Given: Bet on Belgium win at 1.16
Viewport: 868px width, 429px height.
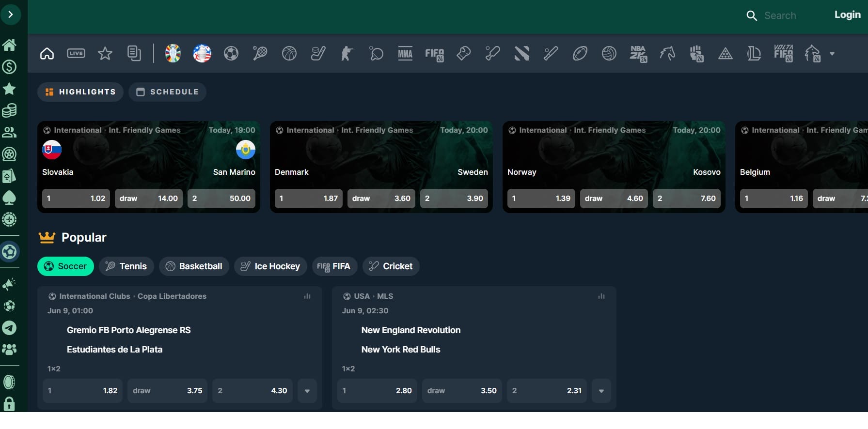Looking at the screenshot, I should point(774,199).
